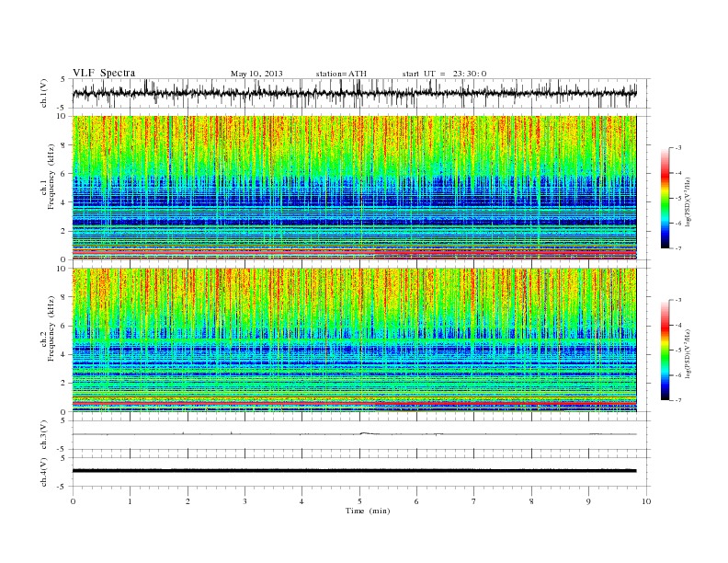Click the 'ch.3(V)' axis label
Viewport: 728px width, 563px height.
(x=44, y=435)
